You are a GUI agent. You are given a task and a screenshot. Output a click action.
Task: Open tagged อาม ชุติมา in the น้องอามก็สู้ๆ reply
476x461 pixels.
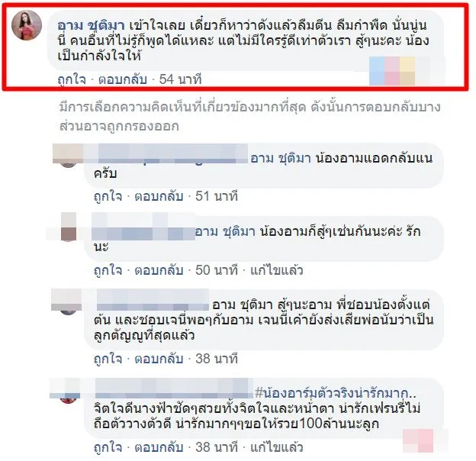coord(225,232)
